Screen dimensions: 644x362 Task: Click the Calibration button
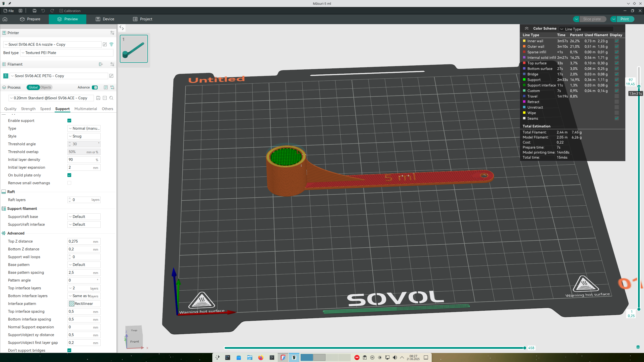[70, 11]
